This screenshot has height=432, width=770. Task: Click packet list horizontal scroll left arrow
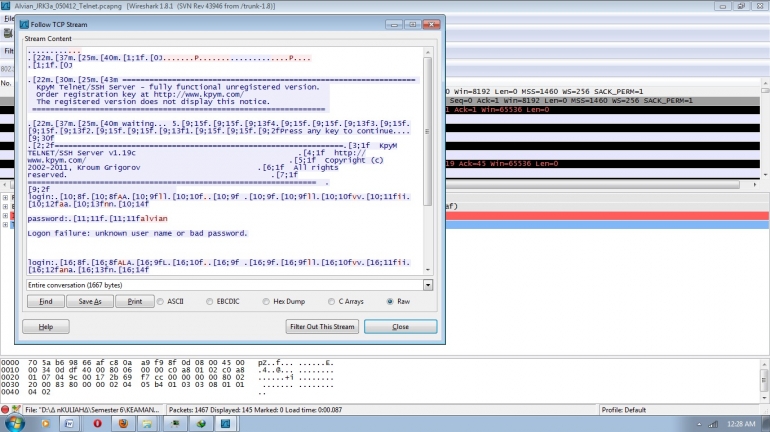click(5, 185)
